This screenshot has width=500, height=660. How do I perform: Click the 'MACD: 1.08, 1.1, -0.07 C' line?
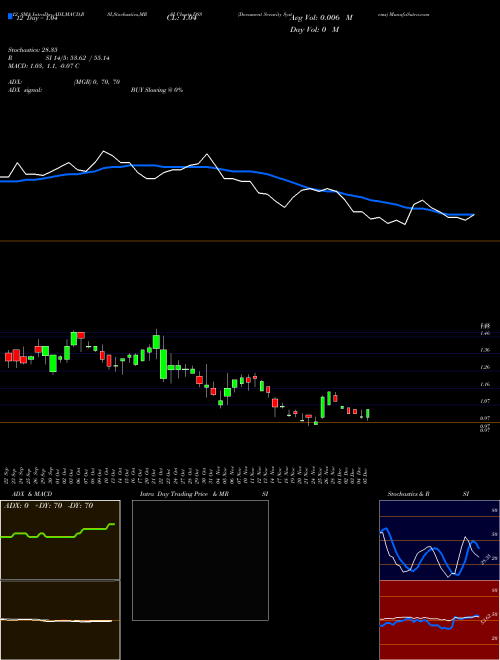(43, 66)
